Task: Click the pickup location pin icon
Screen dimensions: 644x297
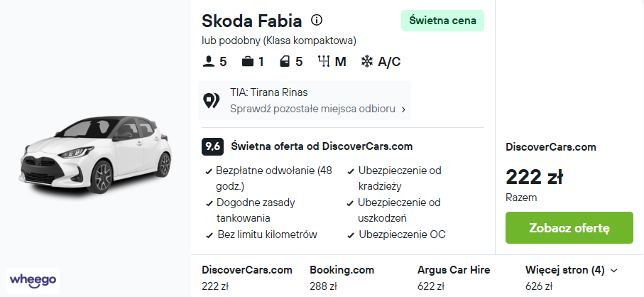Action: 212,101
